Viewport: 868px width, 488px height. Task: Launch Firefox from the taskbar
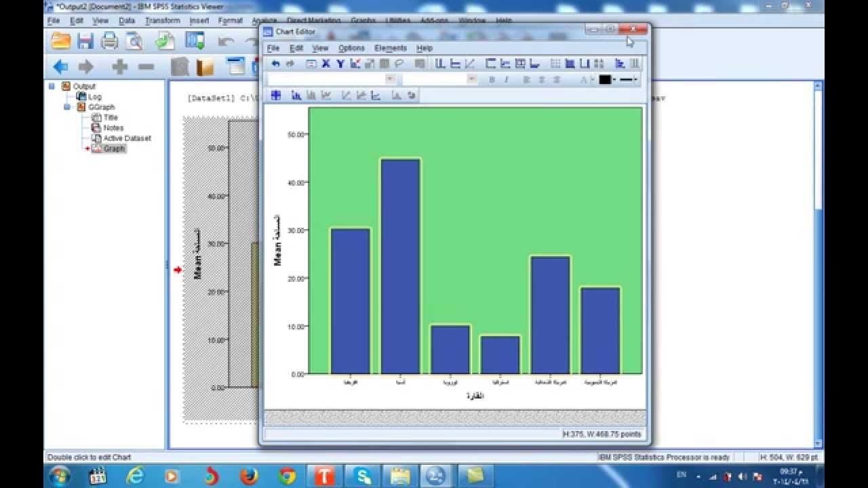pos(249,476)
